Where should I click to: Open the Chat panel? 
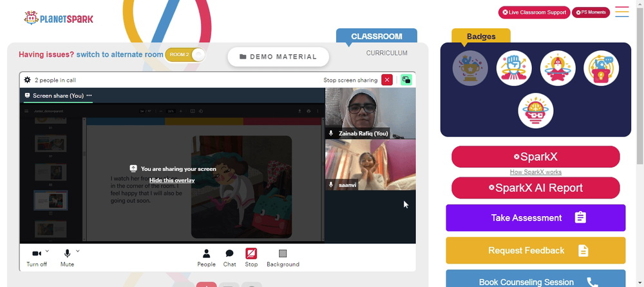coord(230,258)
